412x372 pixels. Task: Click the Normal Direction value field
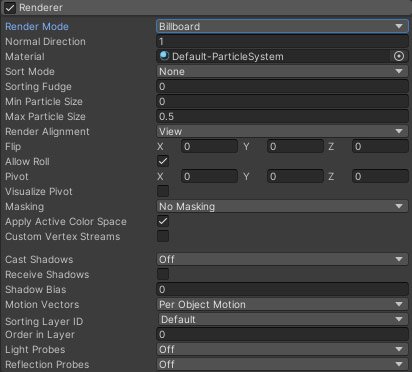282,41
